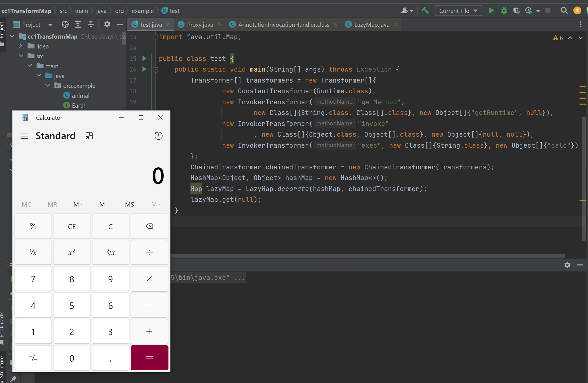Switch to the LazyMap.java tab
Screen dimensions: 588x383
click(371, 25)
